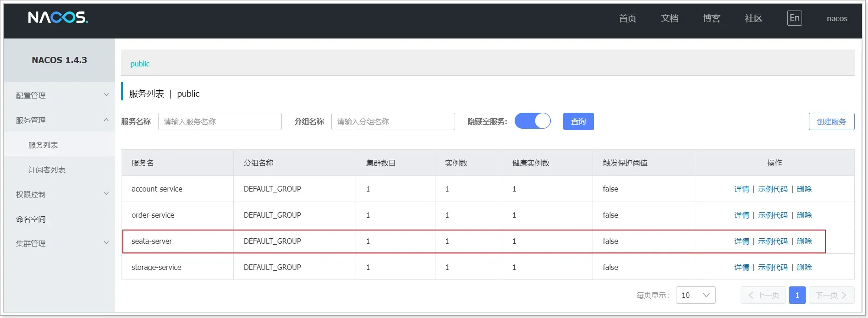Delete the storage-service entry

[804, 267]
